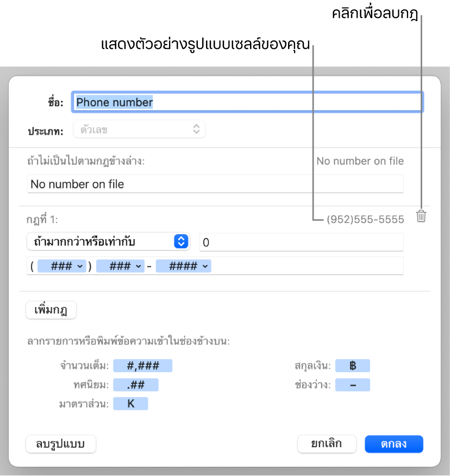
Task: Click the trash icon to delete rule 1
Action: pos(421,216)
